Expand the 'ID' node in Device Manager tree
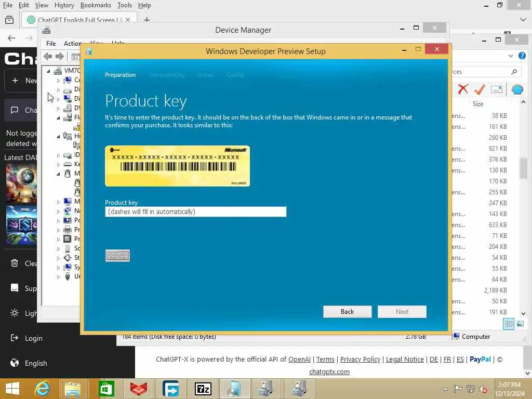The width and height of the screenshot is (532, 399). [58, 155]
